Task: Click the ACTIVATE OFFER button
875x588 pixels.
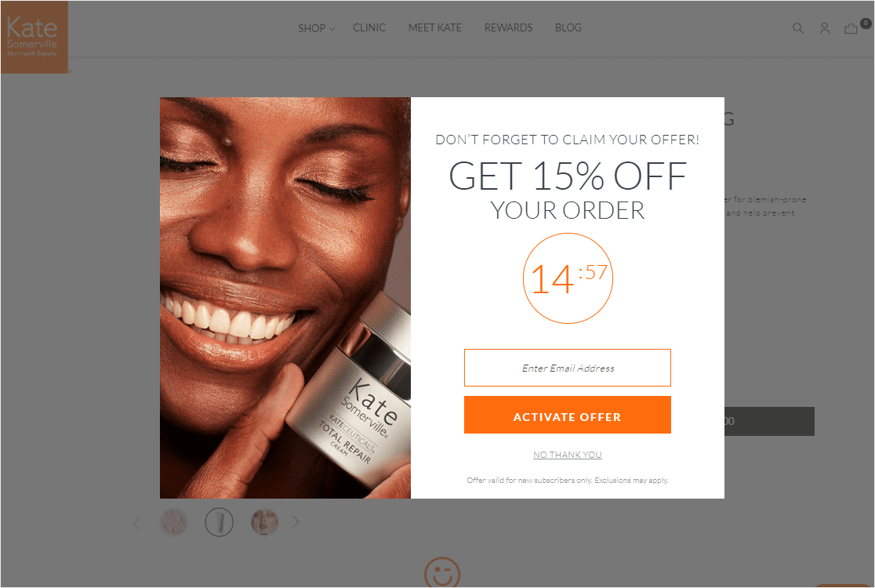Action: coord(568,415)
